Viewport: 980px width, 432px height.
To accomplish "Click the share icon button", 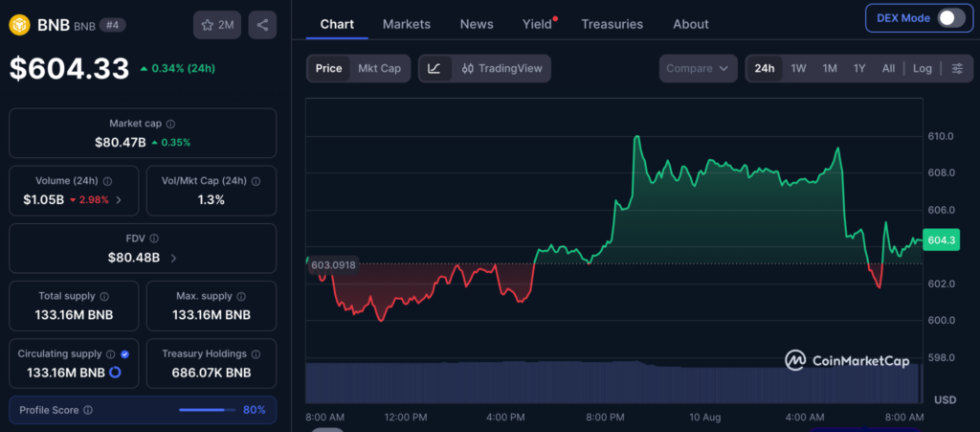I will (x=262, y=25).
